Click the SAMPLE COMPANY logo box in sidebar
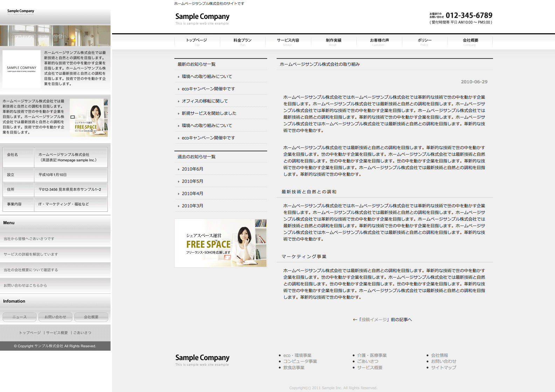Image resolution: width=555 pixels, height=392 pixels. coord(22,69)
